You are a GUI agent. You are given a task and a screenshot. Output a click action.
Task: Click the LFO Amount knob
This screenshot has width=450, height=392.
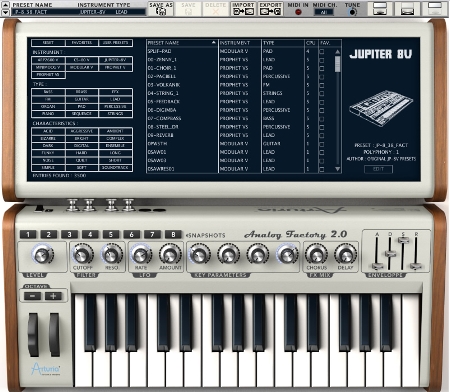tap(170, 255)
